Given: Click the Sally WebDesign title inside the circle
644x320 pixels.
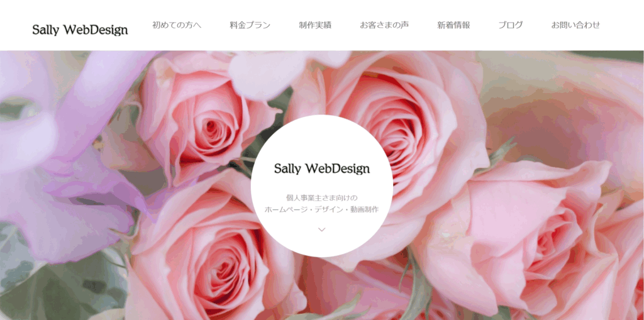Looking at the screenshot, I should pyautogui.click(x=321, y=168).
